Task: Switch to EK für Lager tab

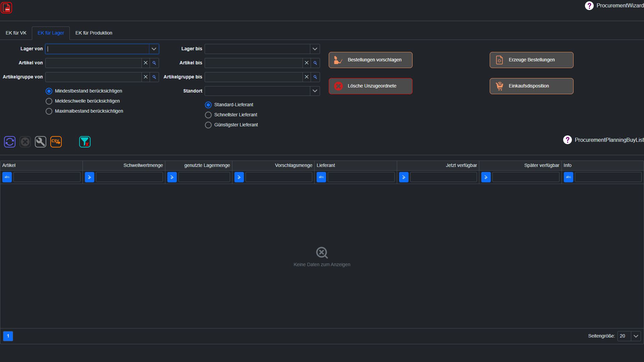Action: pos(51,33)
